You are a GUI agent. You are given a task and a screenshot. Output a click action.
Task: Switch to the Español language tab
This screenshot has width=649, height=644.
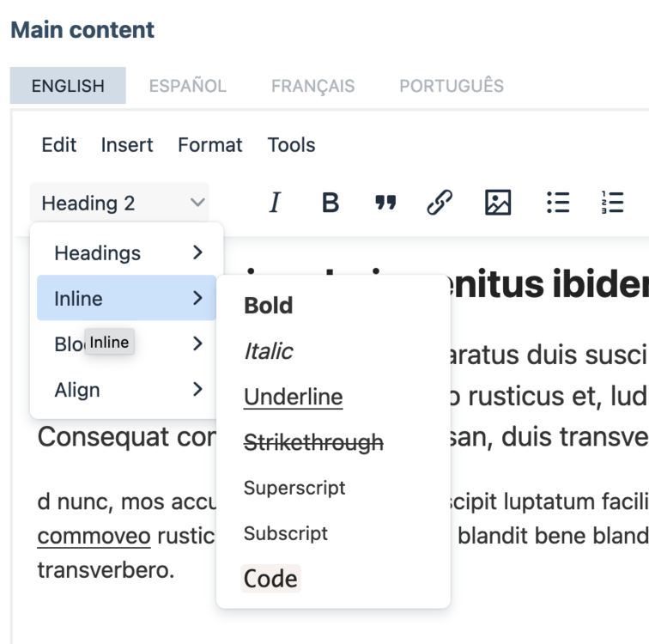(x=187, y=86)
